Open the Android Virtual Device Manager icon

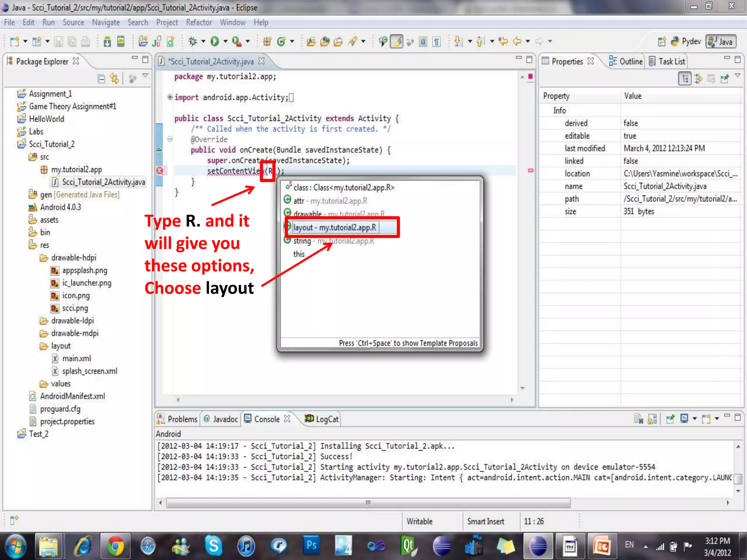pyautogui.click(x=121, y=42)
